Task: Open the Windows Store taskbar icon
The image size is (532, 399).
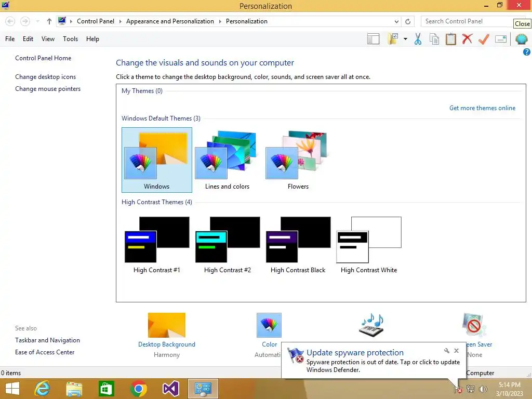Action: coord(106,389)
